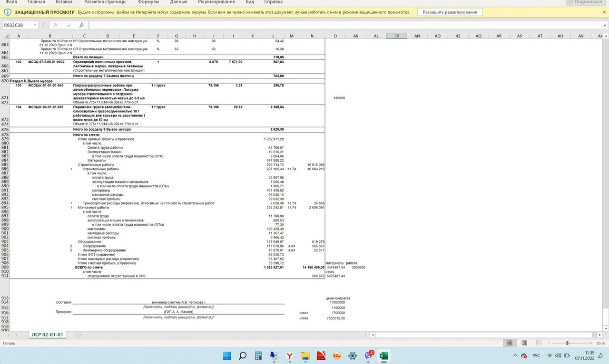Click the Раздел 8. Вывоз мусора heading
Viewport: 609px width, 364px height.
coord(31,81)
